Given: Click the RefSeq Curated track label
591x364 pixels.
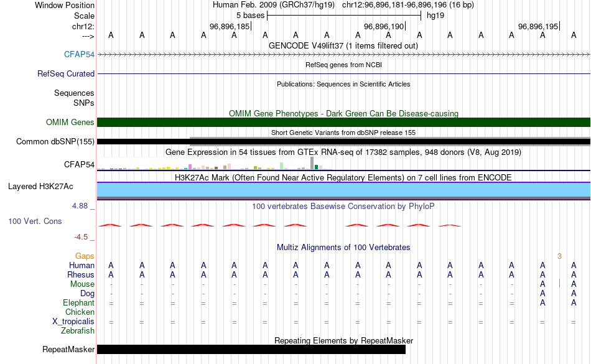Looking at the screenshot, I should [x=65, y=74].
